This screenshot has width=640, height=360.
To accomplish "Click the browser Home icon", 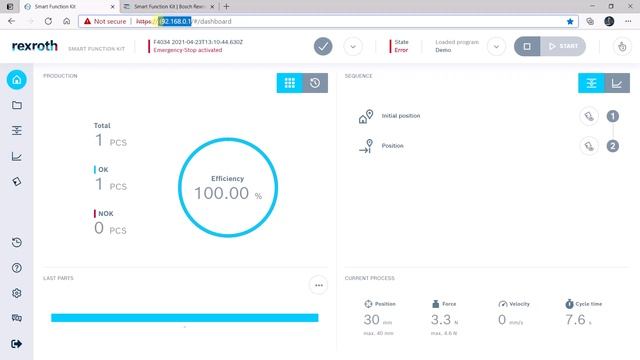I will click(x=67, y=21).
